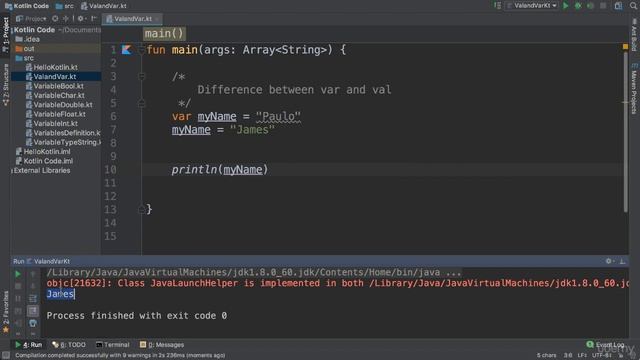Click the Scroll from Source target icon
Viewport: 640px width, 360px height.
55,19
